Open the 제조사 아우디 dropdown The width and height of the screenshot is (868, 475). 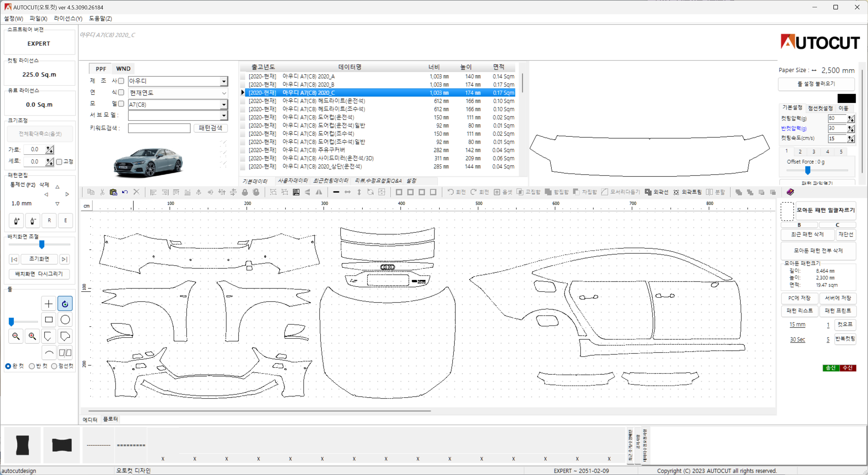224,81
